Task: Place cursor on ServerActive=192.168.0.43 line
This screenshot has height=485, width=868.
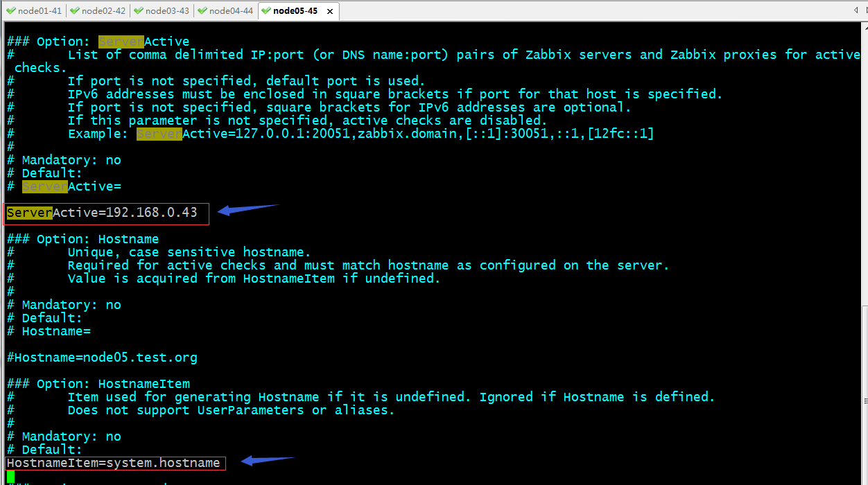Action: [102, 213]
